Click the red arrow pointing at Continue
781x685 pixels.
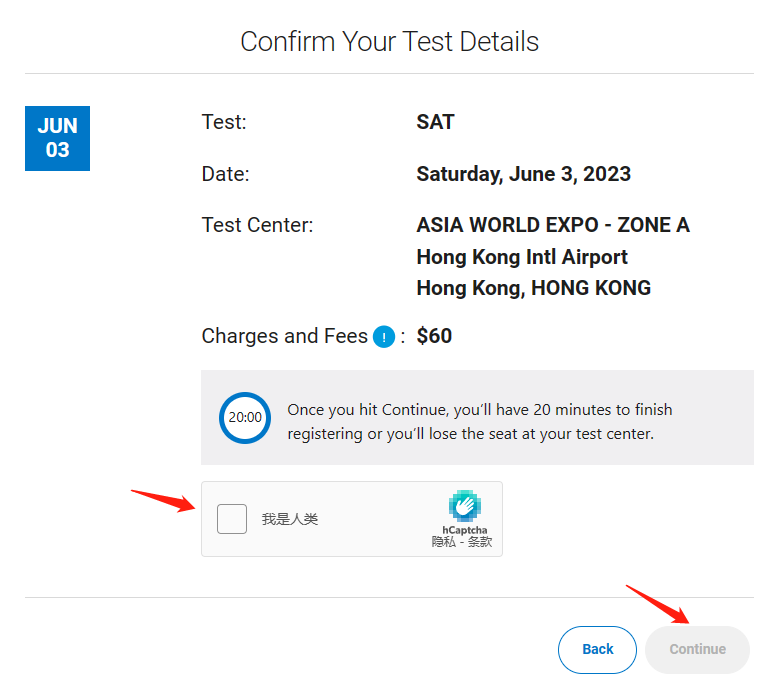coord(658,604)
